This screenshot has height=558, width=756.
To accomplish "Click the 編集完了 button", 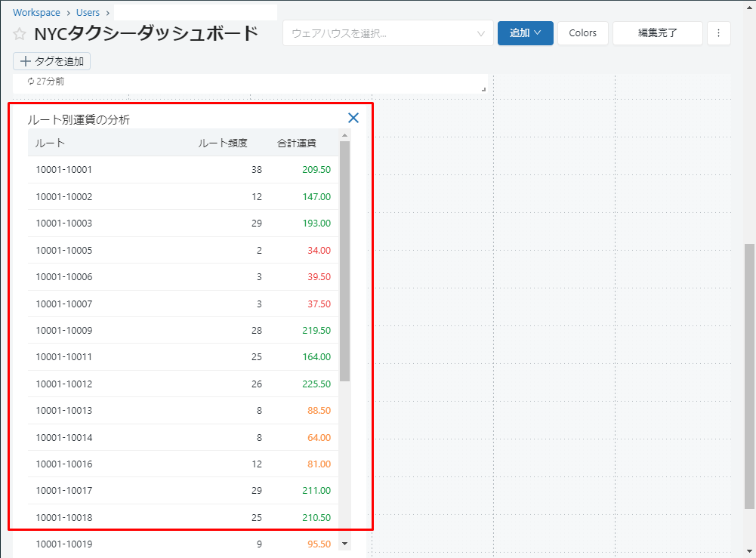I will [x=657, y=33].
